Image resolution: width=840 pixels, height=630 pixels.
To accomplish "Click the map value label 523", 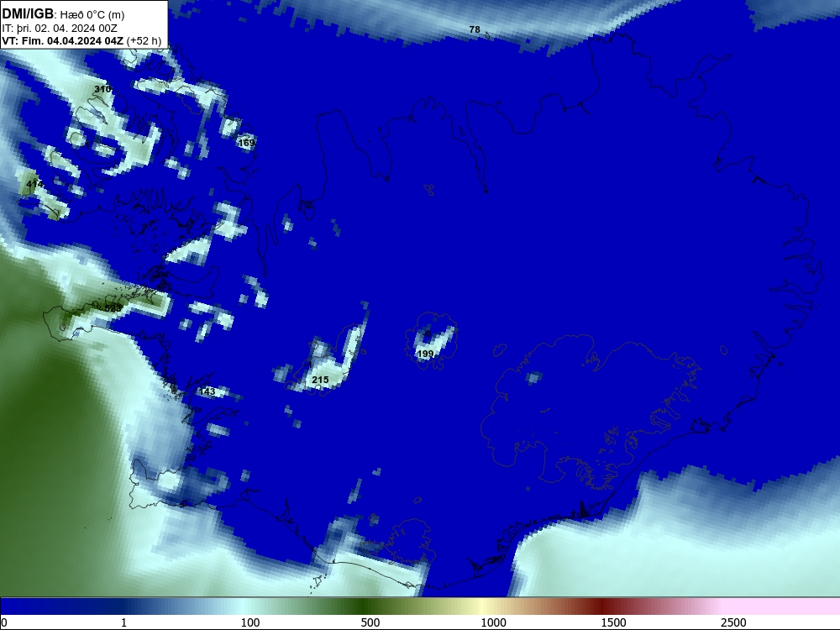I will pyautogui.click(x=113, y=308).
